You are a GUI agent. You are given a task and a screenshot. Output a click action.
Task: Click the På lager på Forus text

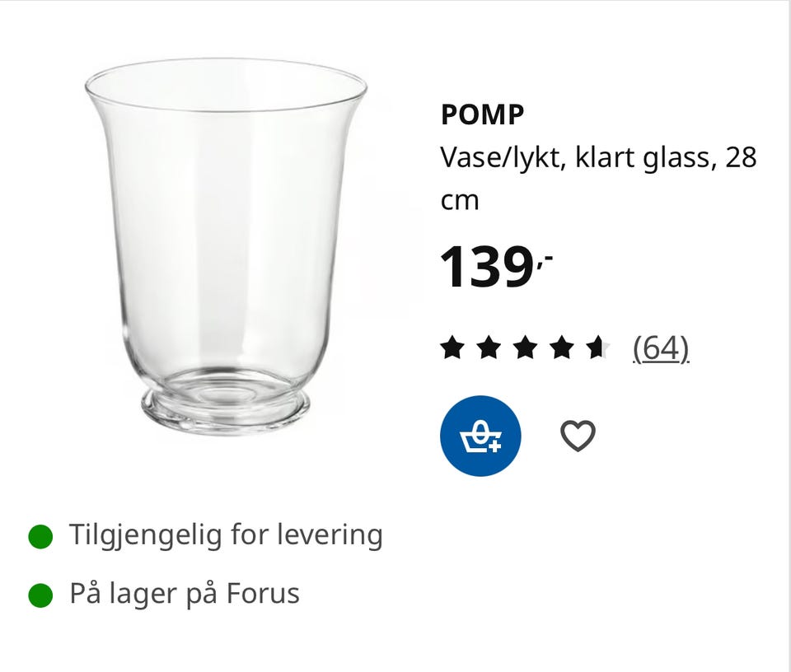(x=185, y=594)
